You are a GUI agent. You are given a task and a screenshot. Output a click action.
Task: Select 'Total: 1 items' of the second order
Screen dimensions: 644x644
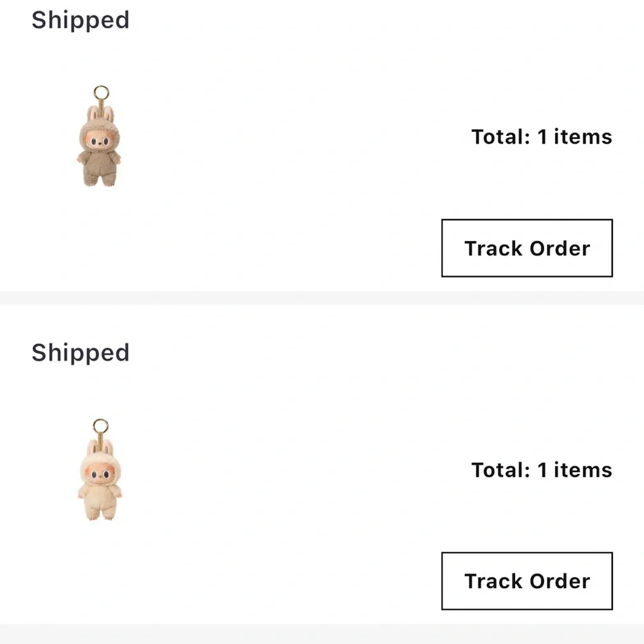click(542, 469)
